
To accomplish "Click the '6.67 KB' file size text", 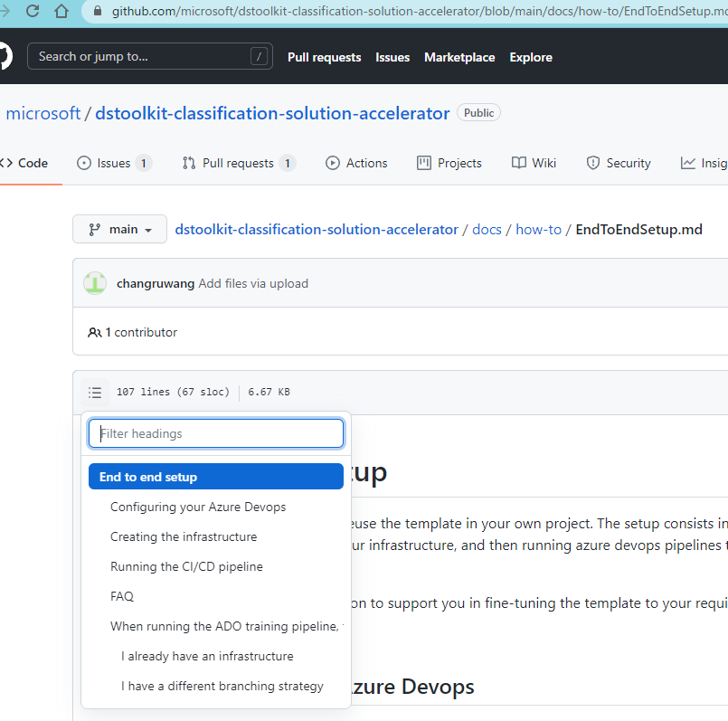I will (x=269, y=392).
